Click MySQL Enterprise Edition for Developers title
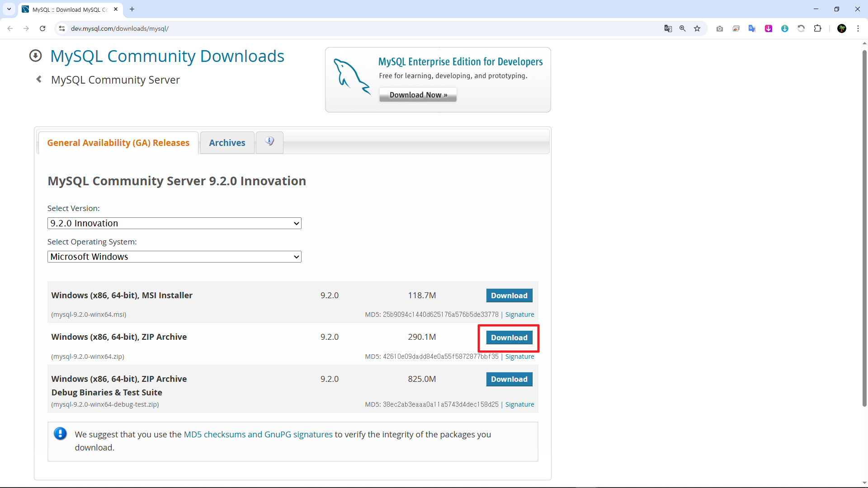The width and height of the screenshot is (868, 488). coord(461,62)
